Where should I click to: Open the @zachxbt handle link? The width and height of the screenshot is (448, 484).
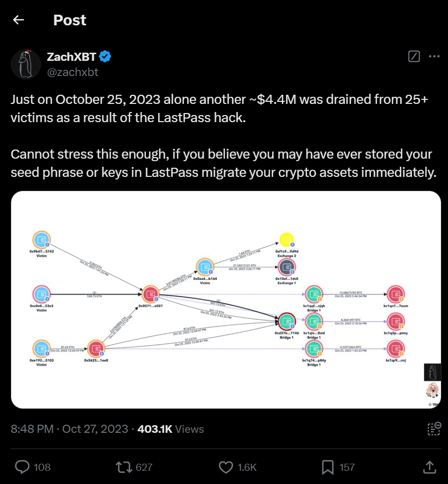(x=72, y=72)
